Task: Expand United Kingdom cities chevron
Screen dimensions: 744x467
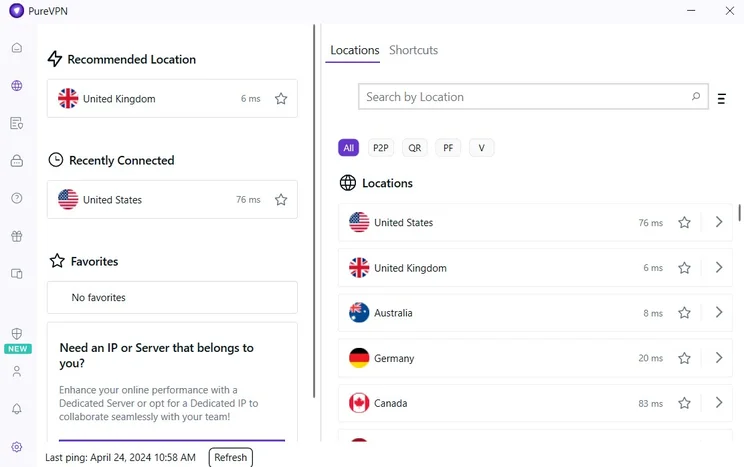Action: tap(719, 267)
